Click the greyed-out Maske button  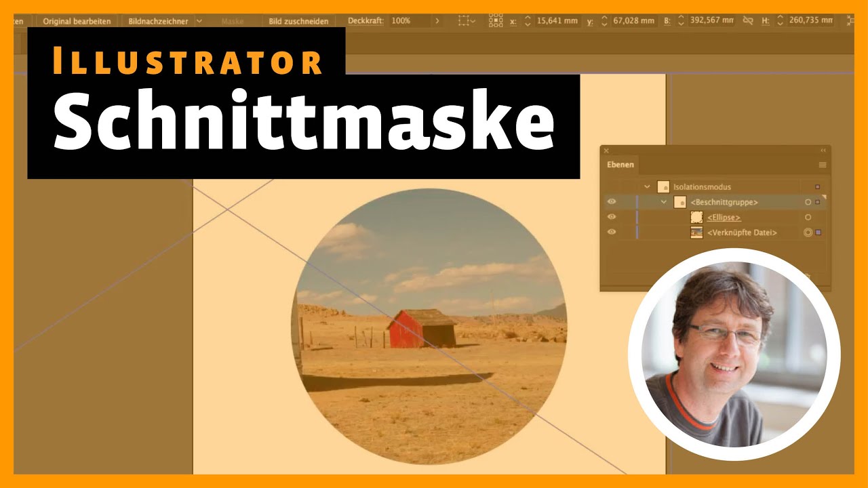(x=233, y=21)
